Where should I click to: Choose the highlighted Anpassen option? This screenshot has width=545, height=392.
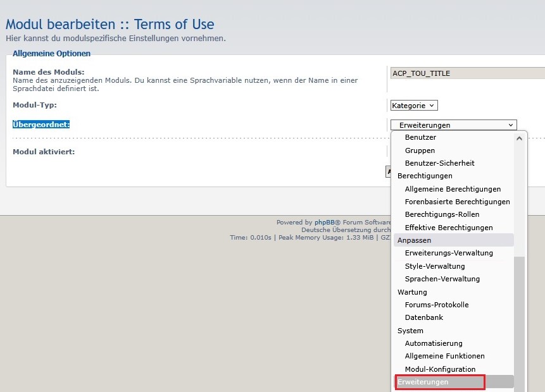(x=414, y=240)
